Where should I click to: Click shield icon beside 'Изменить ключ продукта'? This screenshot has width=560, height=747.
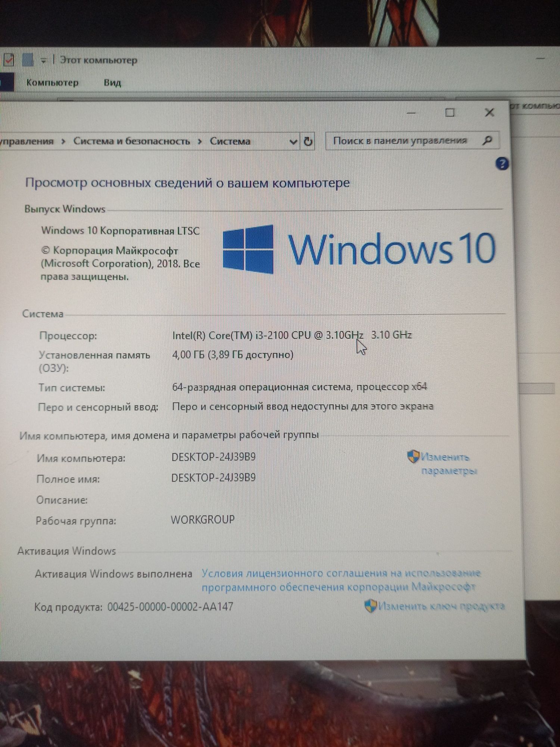370,605
